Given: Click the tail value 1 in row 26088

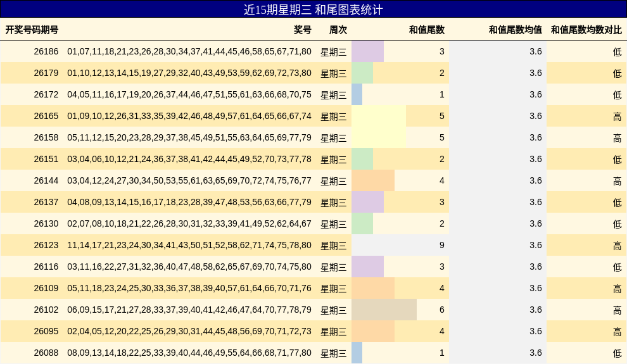Looking at the screenshot, I should [x=442, y=354].
